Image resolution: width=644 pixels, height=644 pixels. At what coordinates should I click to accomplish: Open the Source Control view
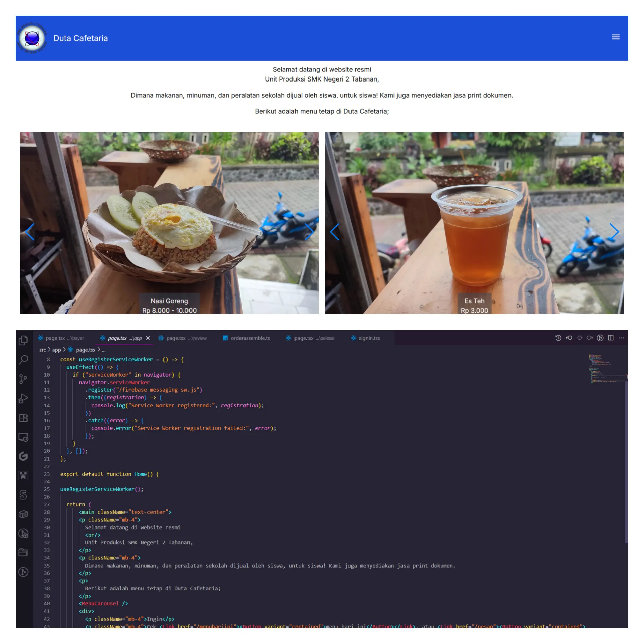point(23,379)
